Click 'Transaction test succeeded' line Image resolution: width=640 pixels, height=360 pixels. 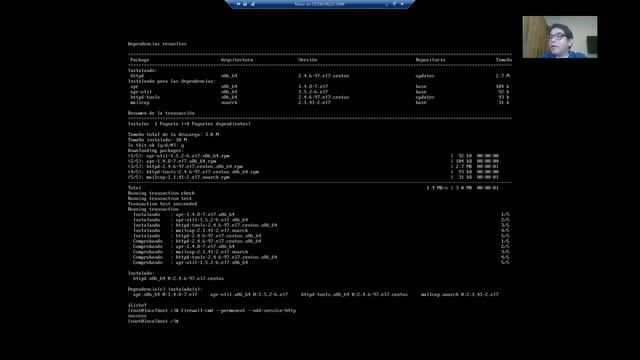click(162, 204)
